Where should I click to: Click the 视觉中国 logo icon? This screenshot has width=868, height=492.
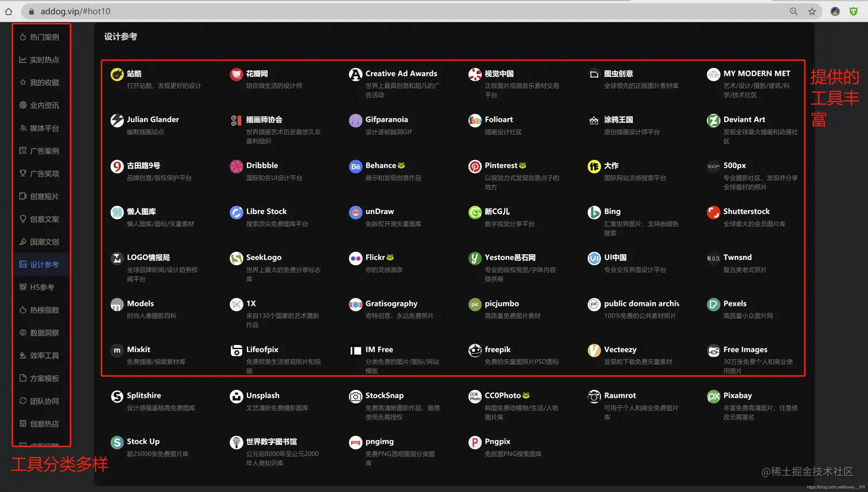(x=475, y=74)
